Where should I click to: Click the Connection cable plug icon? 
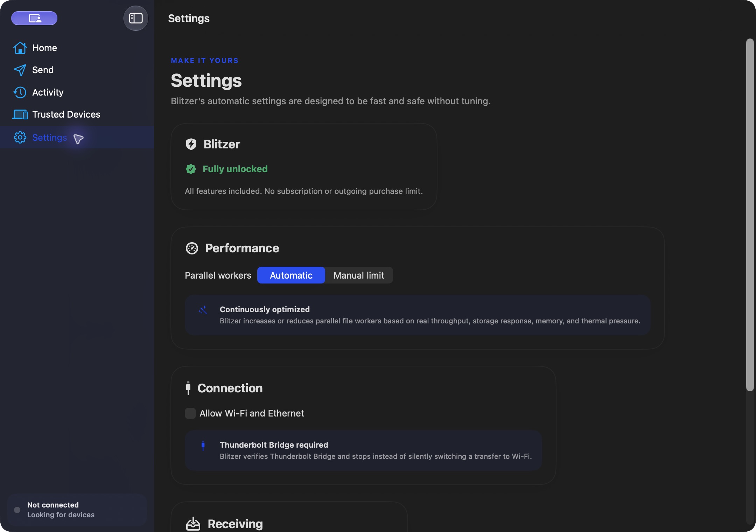(x=188, y=388)
